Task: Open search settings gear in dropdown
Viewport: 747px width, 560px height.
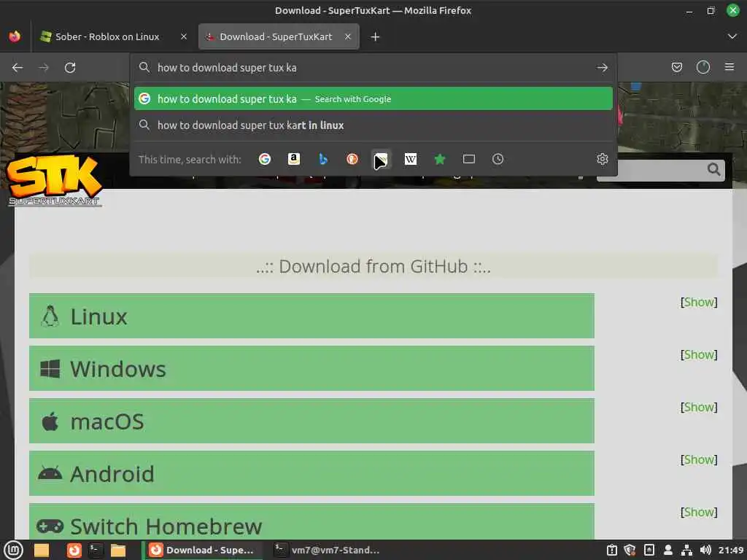Action: 602,159
